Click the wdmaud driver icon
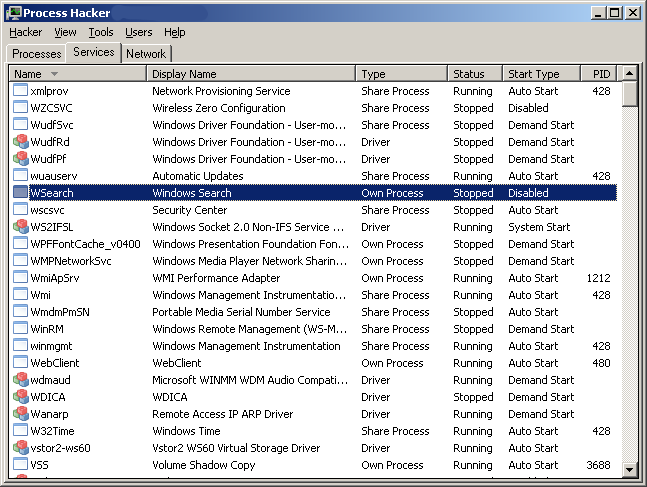 pyautogui.click(x=20, y=380)
